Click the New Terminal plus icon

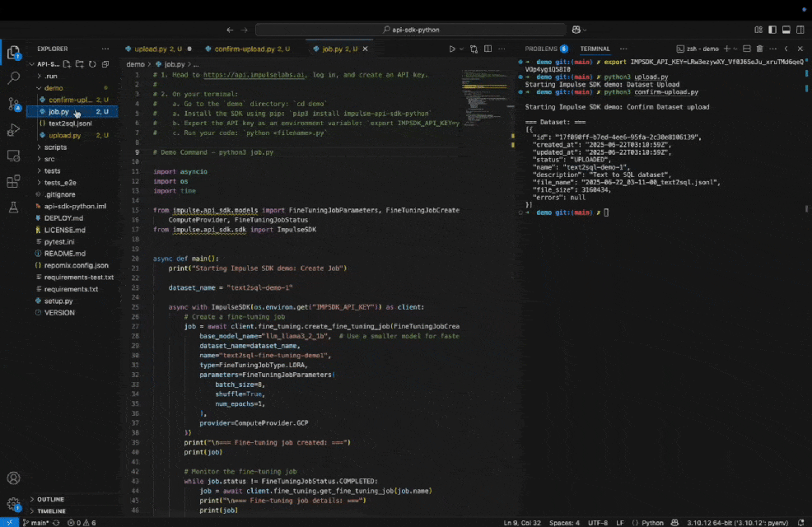pyautogui.click(x=727, y=49)
